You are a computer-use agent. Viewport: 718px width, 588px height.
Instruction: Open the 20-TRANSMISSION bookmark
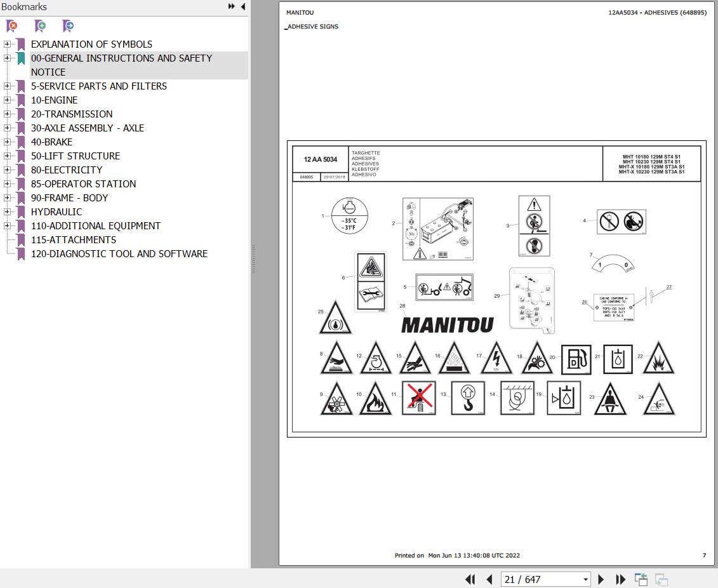[72, 114]
